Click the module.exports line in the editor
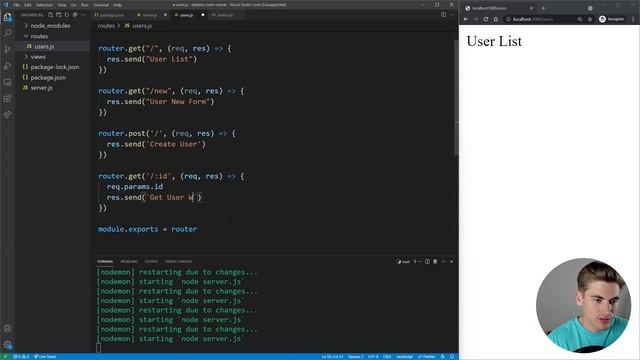640x360 pixels. tap(147, 229)
